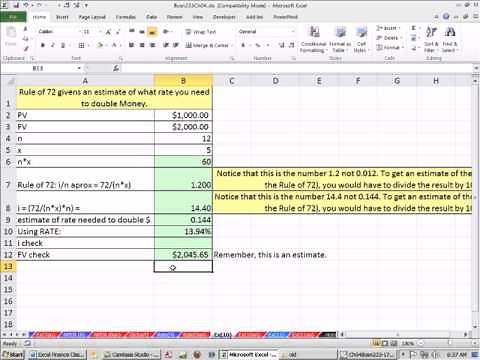
Task: Toggle Align Text Right
Action: [152, 45]
